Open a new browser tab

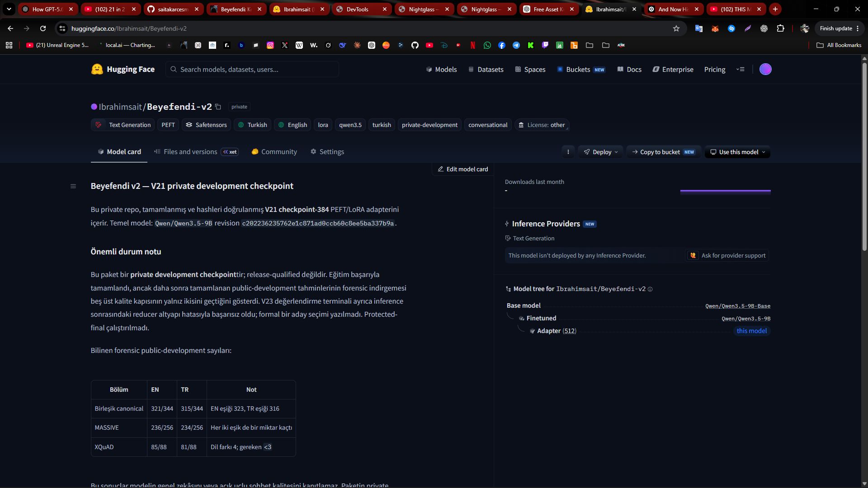coord(775,9)
